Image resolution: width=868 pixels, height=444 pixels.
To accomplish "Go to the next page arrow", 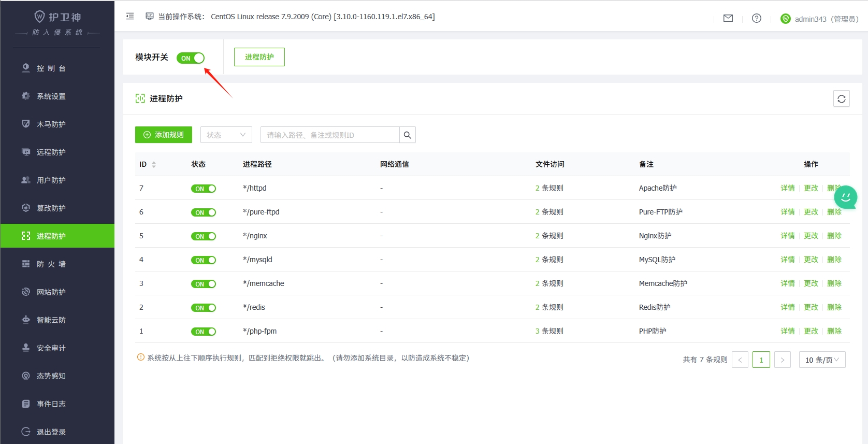I will 783,360.
